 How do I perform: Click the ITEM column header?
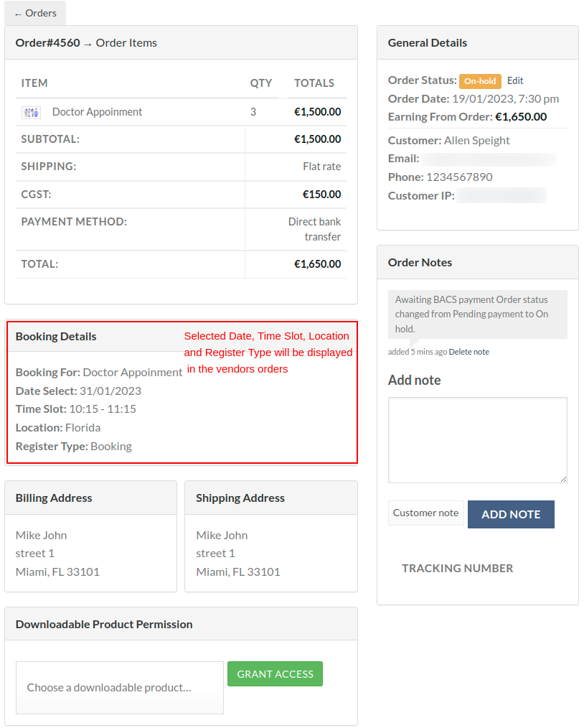pyautogui.click(x=34, y=83)
